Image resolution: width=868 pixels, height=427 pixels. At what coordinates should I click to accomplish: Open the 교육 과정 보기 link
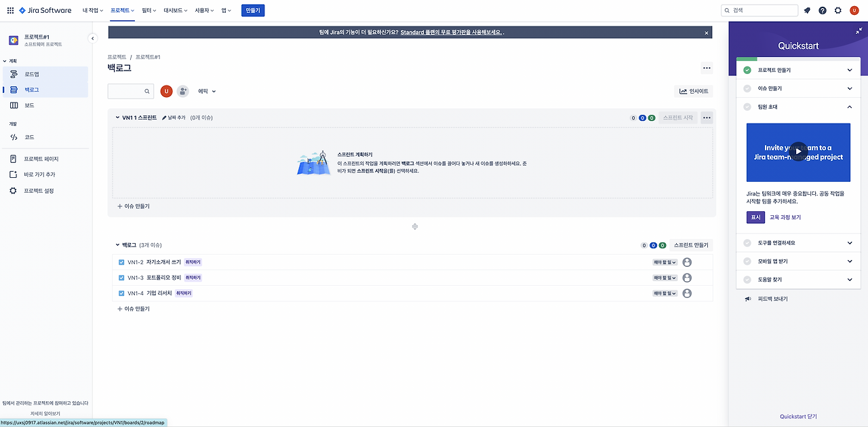(785, 217)
